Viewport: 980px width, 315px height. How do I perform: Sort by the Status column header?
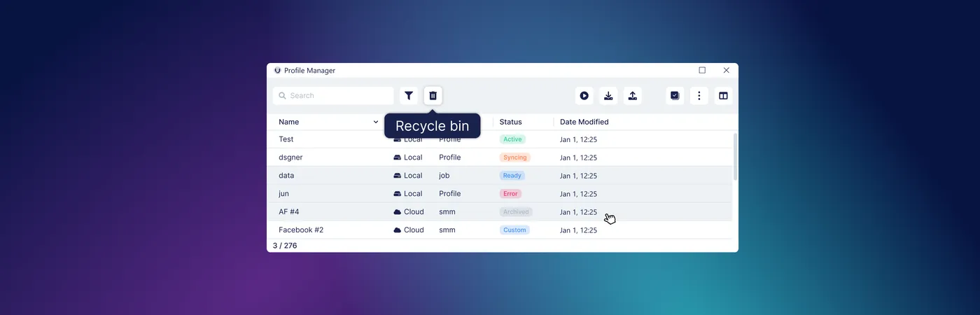(510, 122)
